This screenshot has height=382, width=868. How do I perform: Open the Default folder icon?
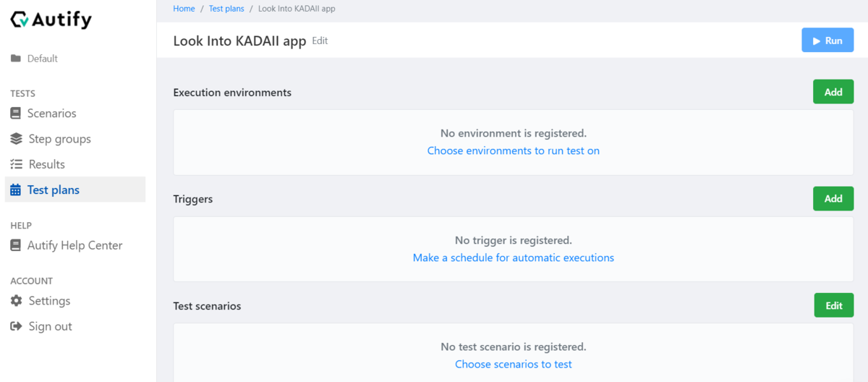15,59
